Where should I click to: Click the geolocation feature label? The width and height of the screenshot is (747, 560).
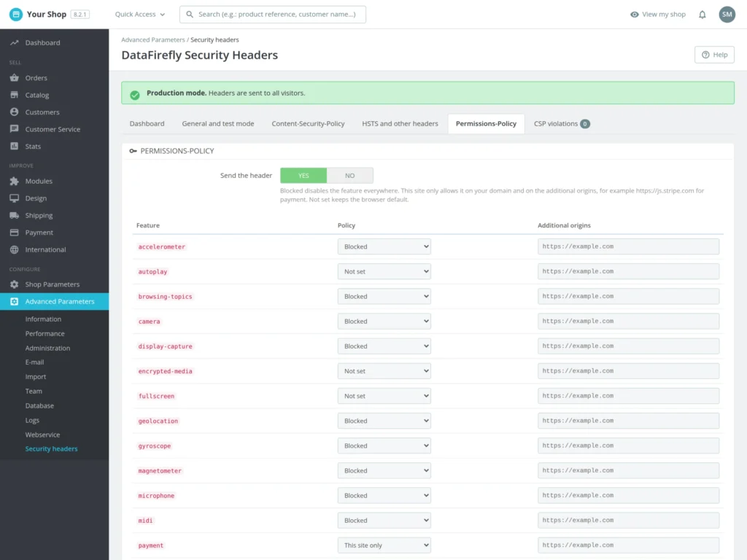click(158, 421)
